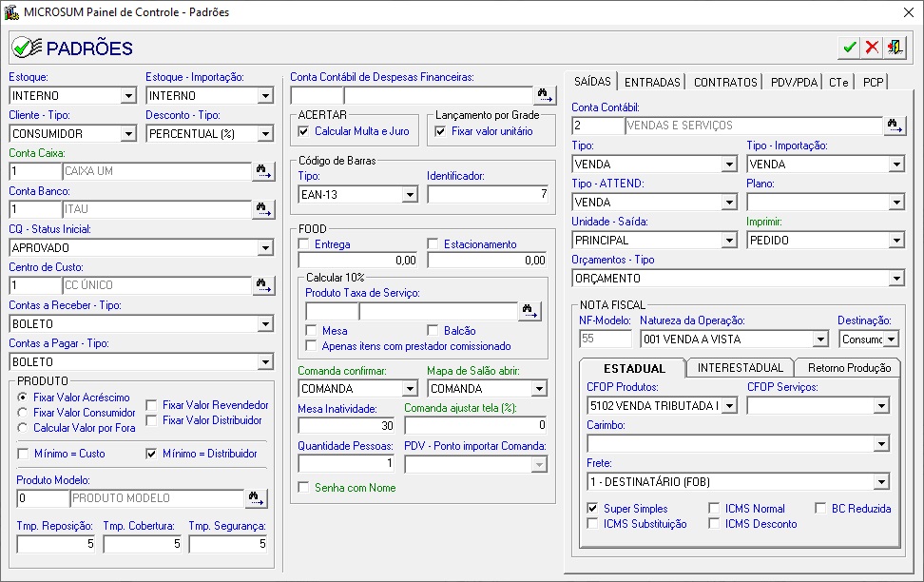Open the INTERESTADUAL tab
The height and width of the screenshot is (582, 924).
740,368
